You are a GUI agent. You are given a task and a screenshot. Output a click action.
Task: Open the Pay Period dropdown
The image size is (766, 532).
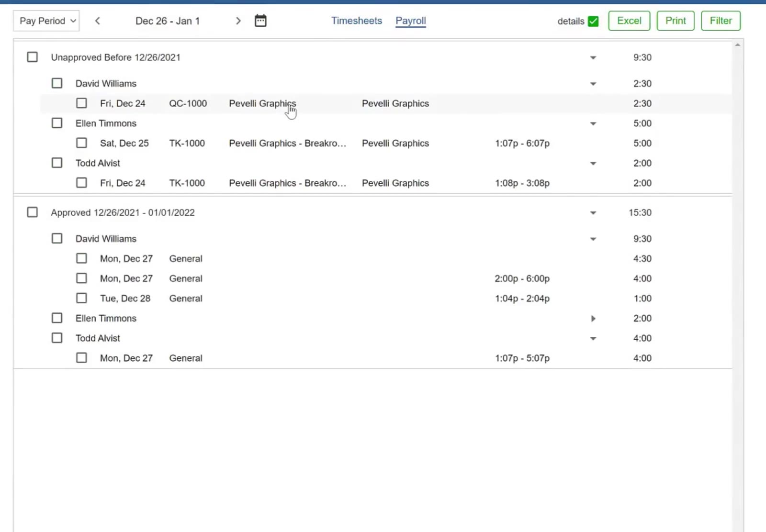(x=46, y=21)
